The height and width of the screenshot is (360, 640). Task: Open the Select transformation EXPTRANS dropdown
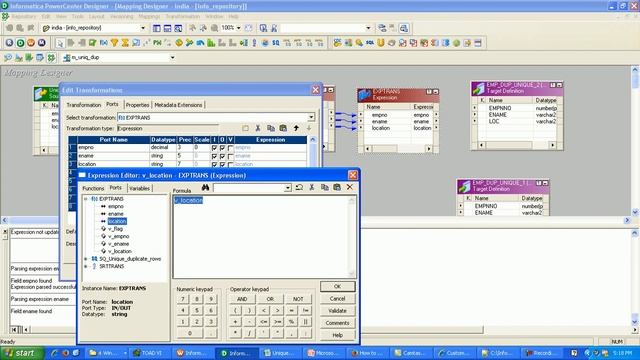click(311, 118)
